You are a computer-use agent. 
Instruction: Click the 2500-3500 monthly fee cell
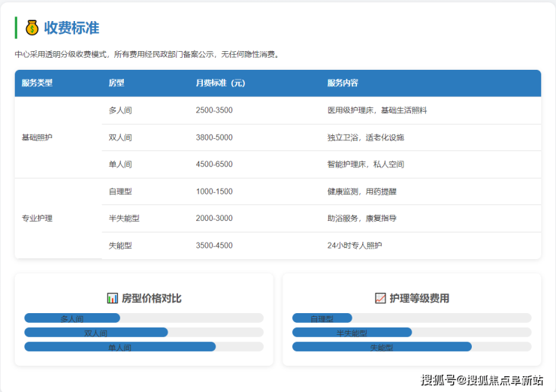click(x=214, y=110)
